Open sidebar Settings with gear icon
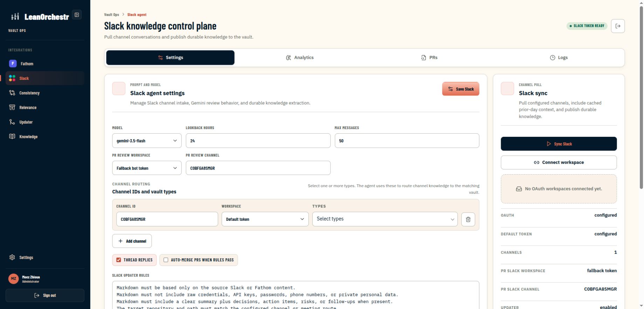The height and width of the screenshot is (309, 644). (x=45, y=258)
